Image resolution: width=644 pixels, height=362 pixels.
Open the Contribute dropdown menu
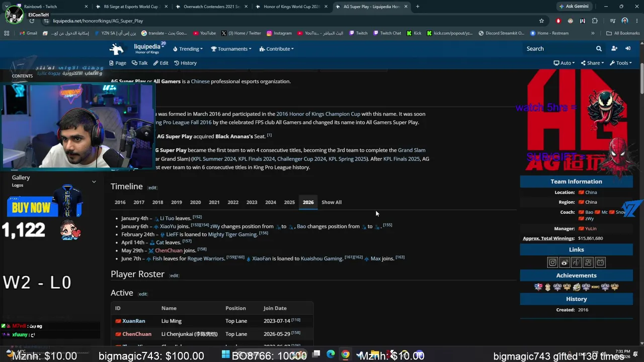tap(277, 49)
